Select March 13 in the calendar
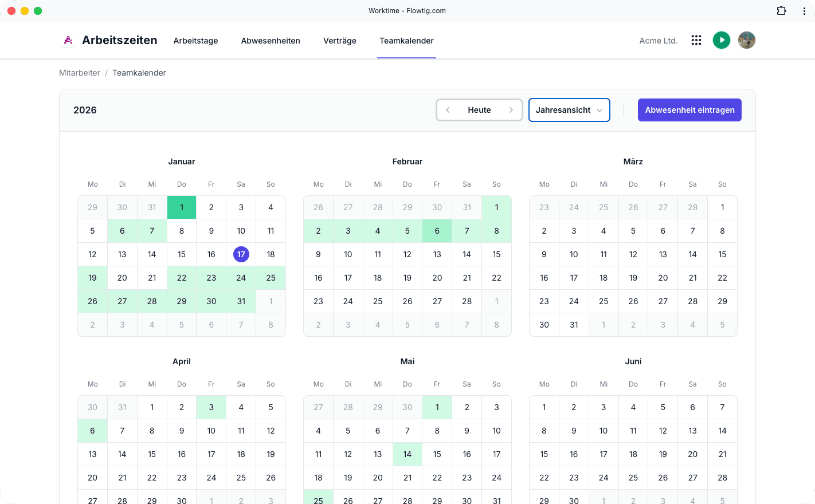Image resolution: width=815 pixels, height=504 pixels. 663,254
